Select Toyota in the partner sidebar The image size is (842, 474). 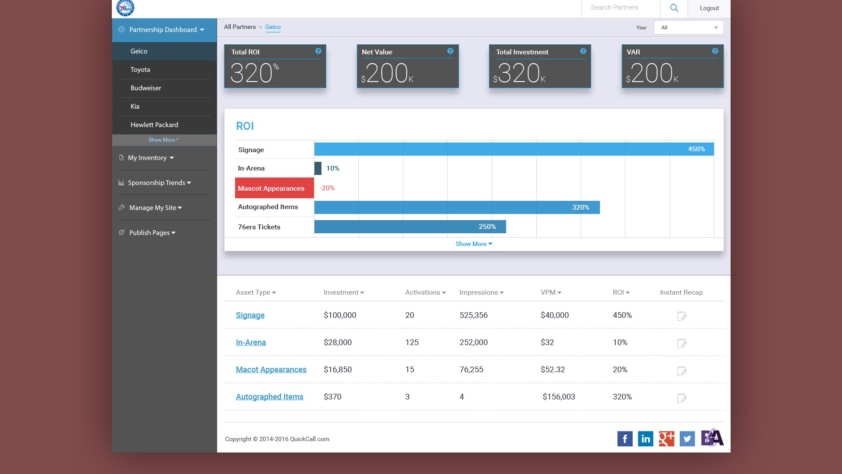[x=164, y=70]
